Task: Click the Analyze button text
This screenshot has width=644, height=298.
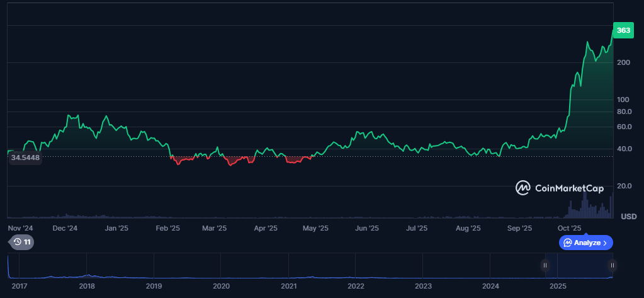Action: 587,243
